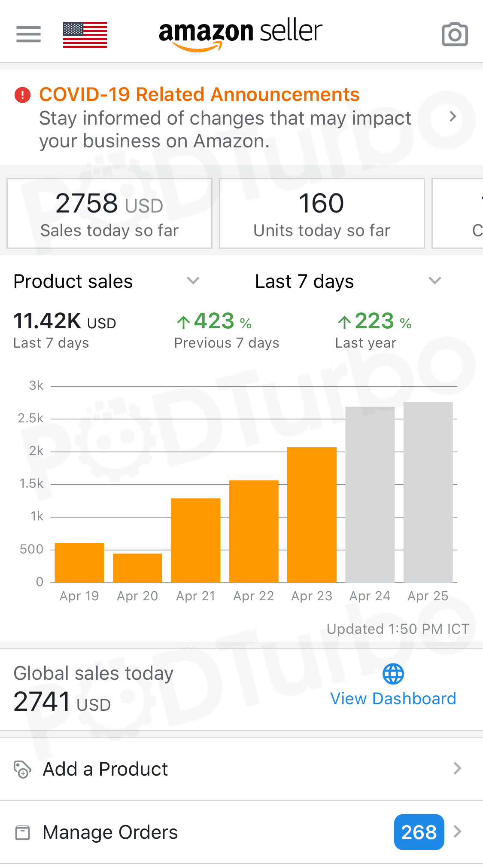Tap the Add a Product tag icon

coord(22,769)
